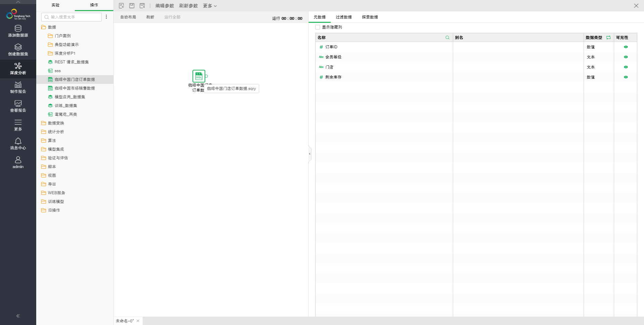This screenshot has width=644, height=325.
Task: Click the 运行全部 button
Action: (x=172, y=17)
